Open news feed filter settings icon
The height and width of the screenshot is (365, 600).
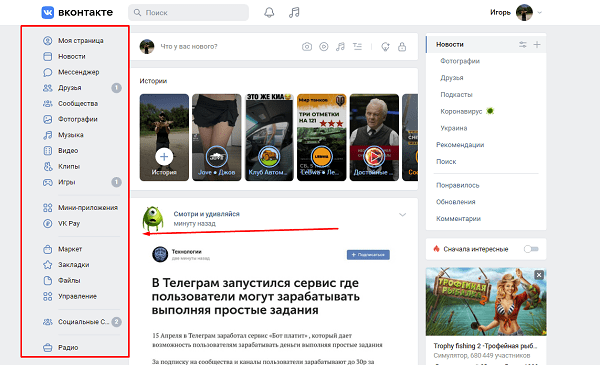click(x=523, y=44)
